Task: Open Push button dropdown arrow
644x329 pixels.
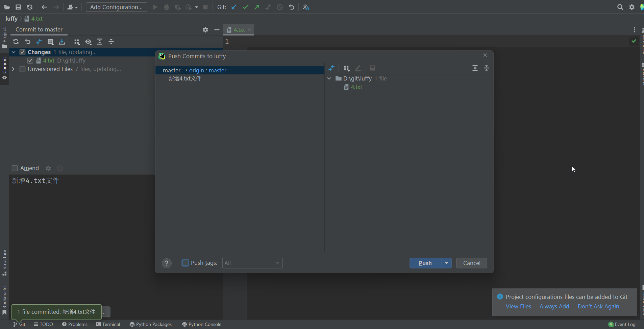Action: [x=447, y=263]
